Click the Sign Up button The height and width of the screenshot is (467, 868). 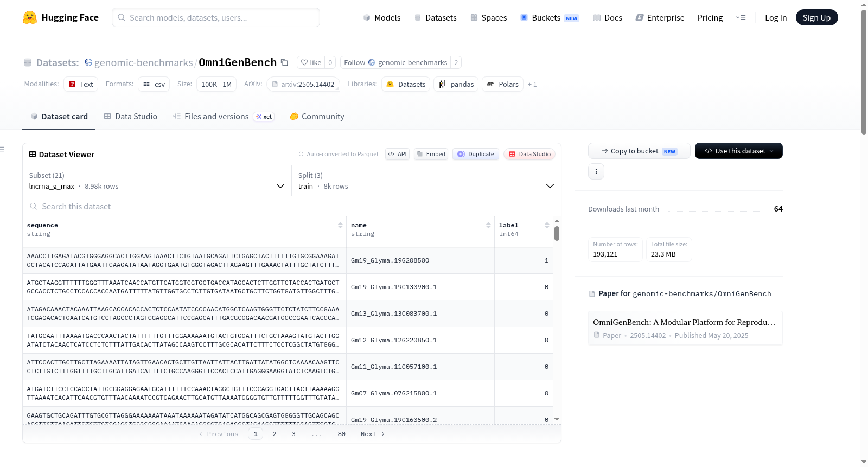tap(816, 17)
